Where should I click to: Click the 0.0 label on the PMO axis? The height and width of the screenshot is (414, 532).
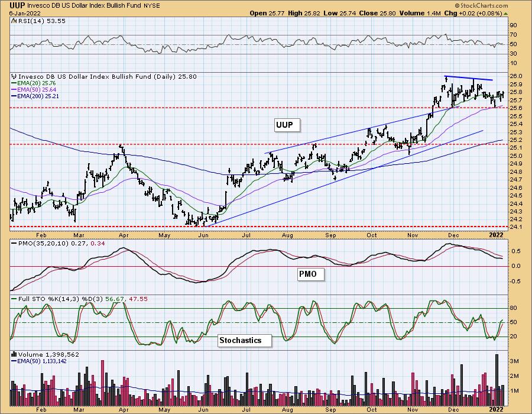(515, 266)
